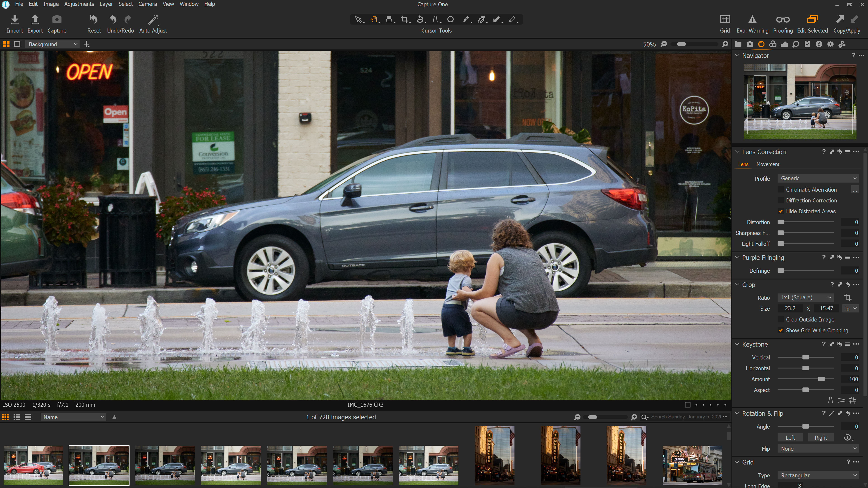Open the Adjustments menu
Screen dimensions: 868x488
tap(79, 4)
